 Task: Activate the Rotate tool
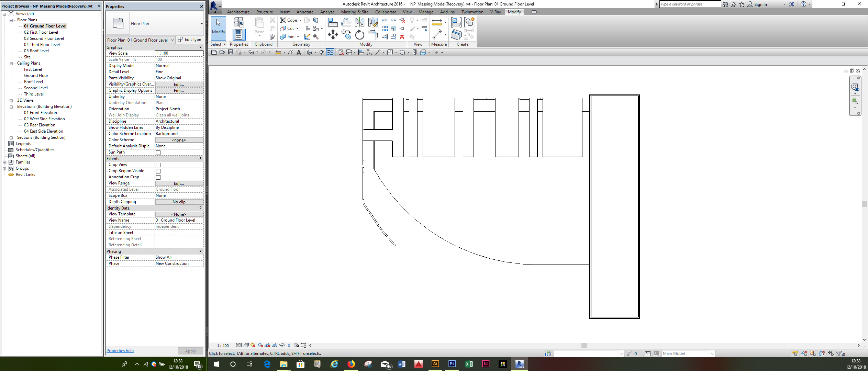pyautogui.click(x=359, y=34)
